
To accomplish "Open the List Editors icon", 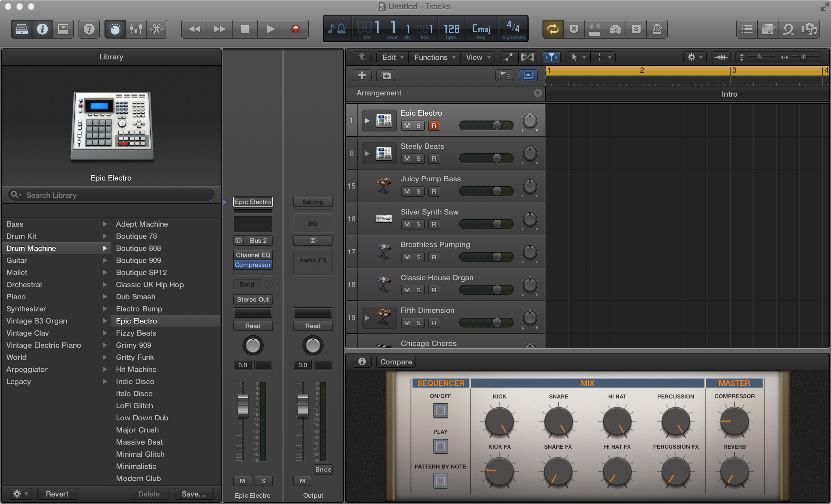I will click(x=747, y=29).
